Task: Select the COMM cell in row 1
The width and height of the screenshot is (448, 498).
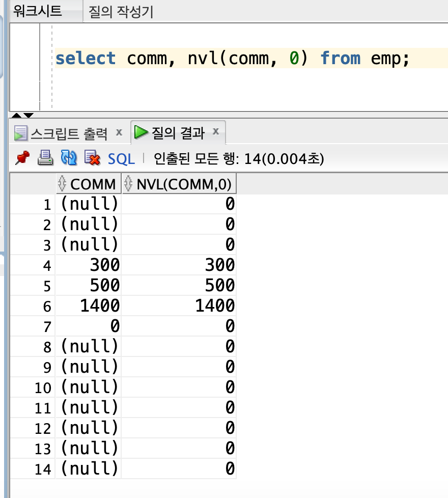Action: point(89,204)
